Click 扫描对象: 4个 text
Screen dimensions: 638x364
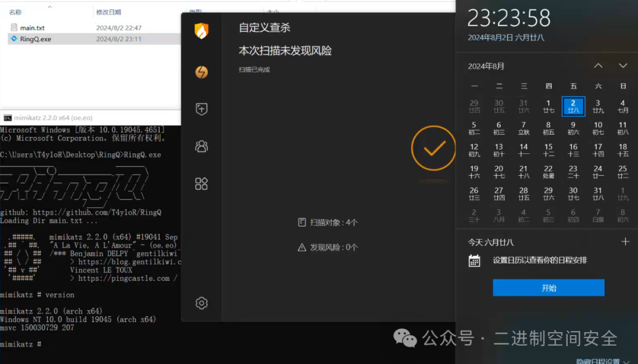pos(334,222)
